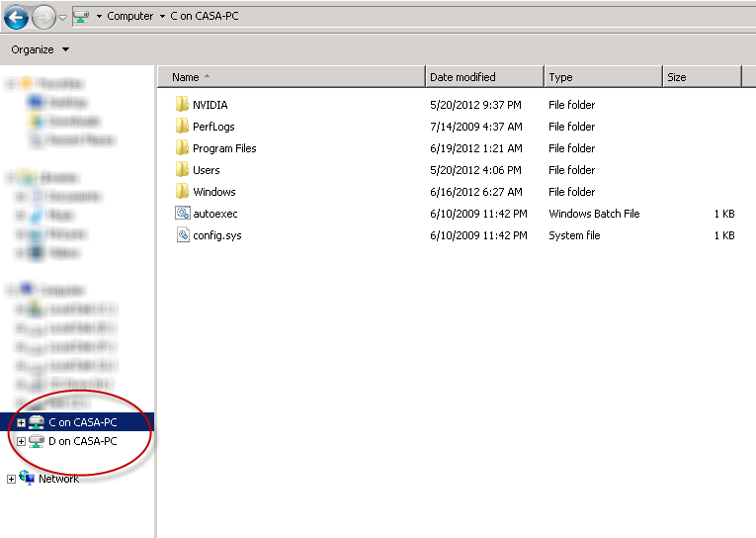756x538 pixels.
Task: Open the NVIDIA folder icon
Action: point(181,105)
